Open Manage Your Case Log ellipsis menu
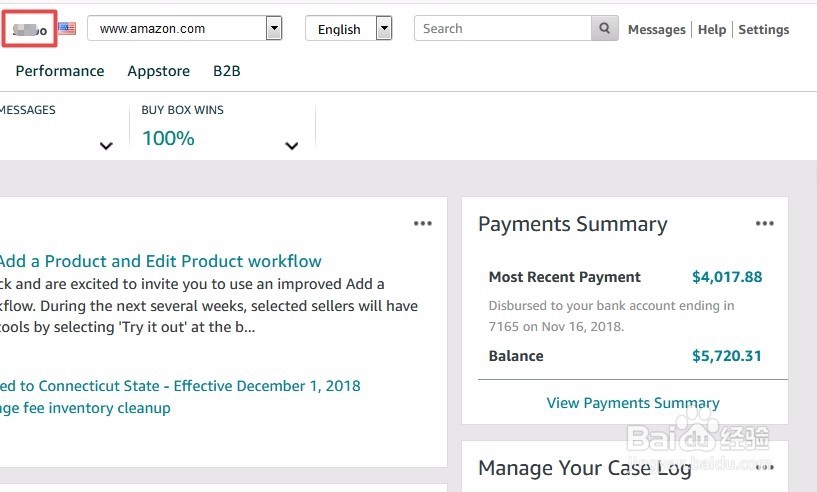The height and width of the screenshot is (492, 817). 765,467
